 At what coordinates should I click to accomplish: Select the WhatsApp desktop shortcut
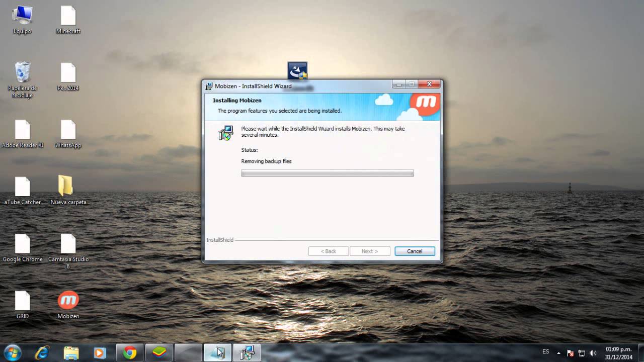point(68,134)
